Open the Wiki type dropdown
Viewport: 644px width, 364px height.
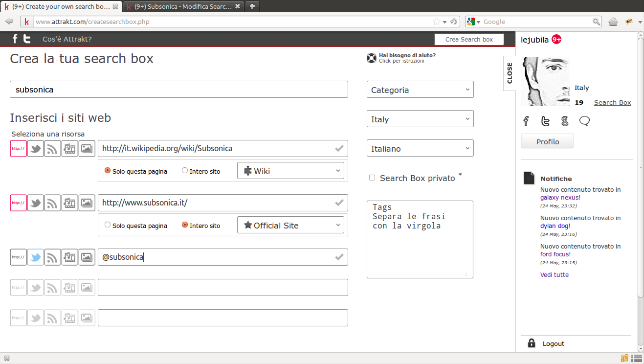tap(290, 171)
